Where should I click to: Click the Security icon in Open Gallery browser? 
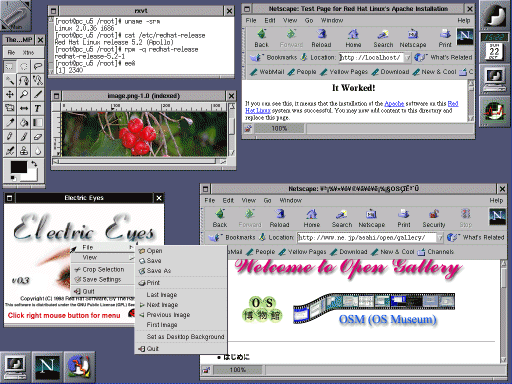click(x=434, y=219)
